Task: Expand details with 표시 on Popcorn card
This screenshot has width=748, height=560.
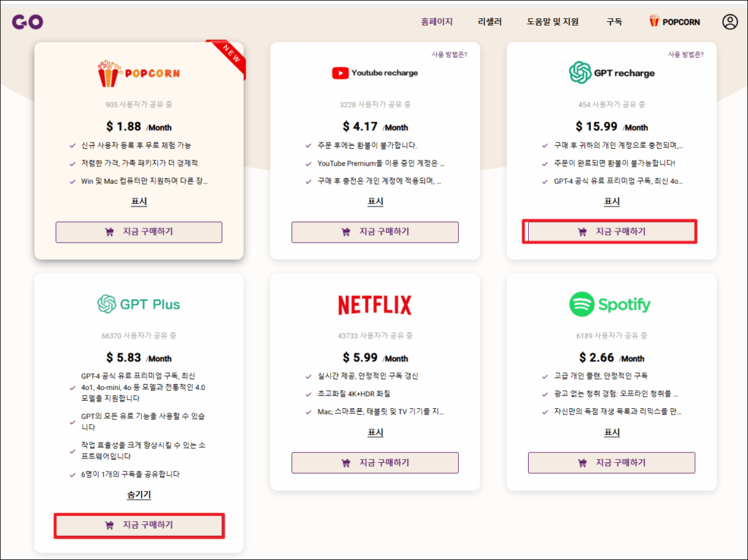Action: click(139, 202)
